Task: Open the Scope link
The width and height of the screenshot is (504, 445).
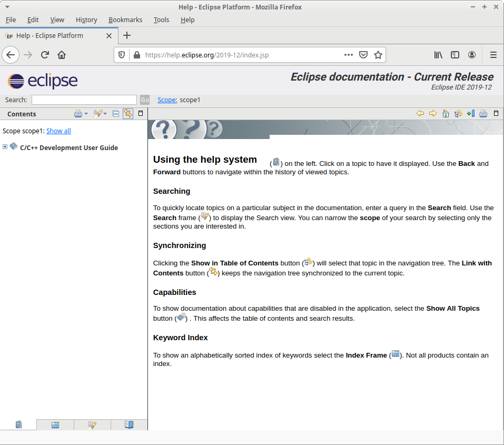Action: point(167,100)
